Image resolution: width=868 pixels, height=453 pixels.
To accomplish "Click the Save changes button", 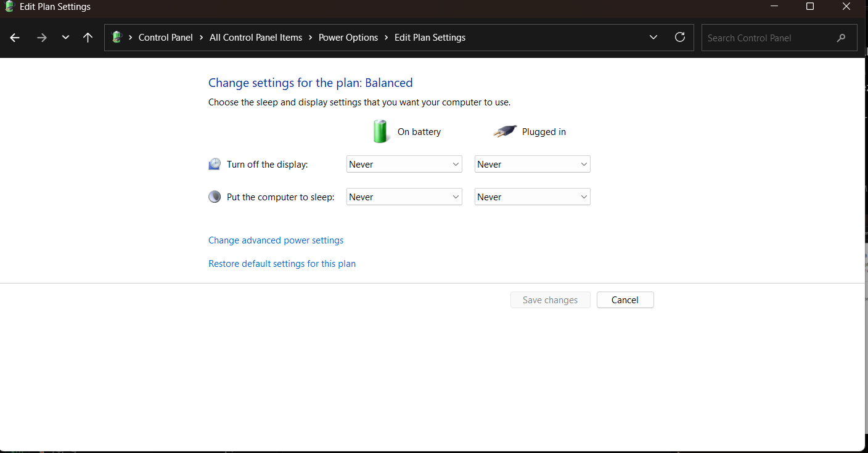I will coord(551,300).
